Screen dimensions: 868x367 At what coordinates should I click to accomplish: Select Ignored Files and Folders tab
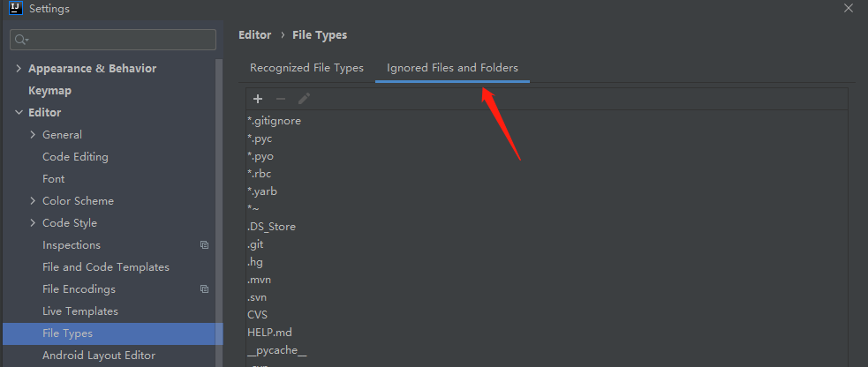[452, 68]
